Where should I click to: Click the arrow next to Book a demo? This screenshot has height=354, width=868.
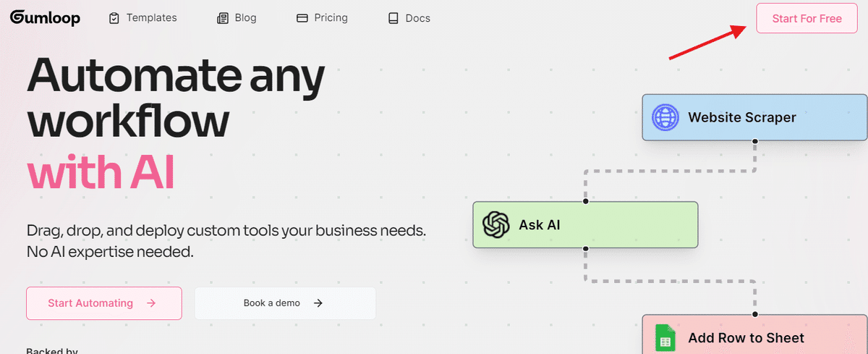[x=318, y=303]
